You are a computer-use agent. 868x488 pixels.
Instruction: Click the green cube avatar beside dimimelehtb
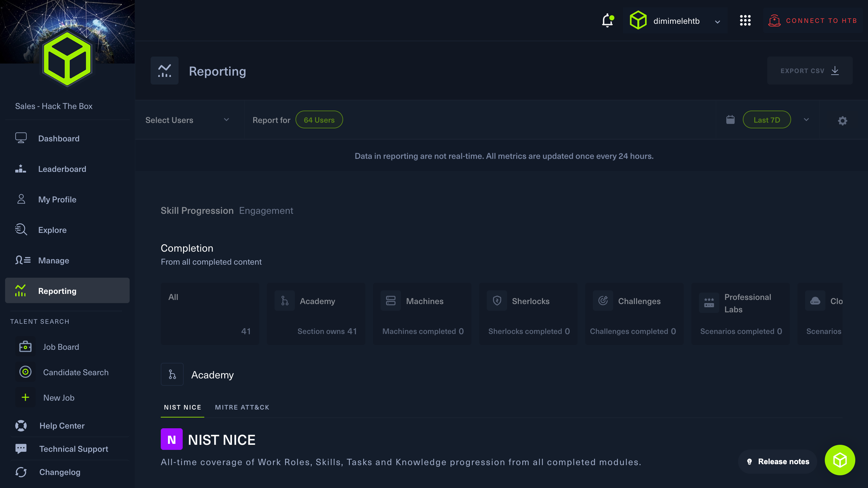[x=638, y=21]
